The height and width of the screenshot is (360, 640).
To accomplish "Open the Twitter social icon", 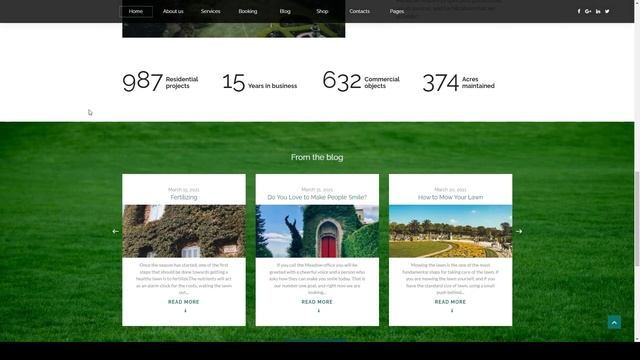I will [x=607, y=11].
